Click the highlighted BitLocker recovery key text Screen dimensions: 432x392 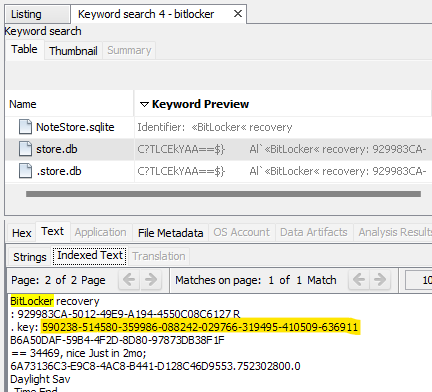pyautogui.click(x=200, y=327)
